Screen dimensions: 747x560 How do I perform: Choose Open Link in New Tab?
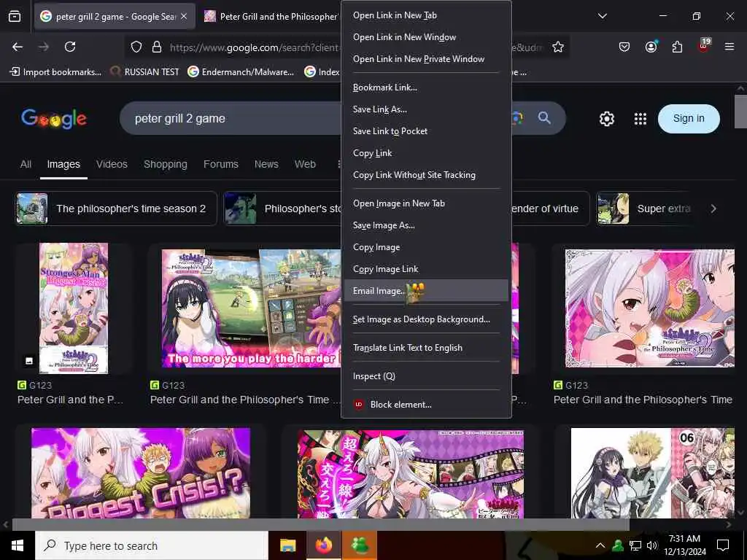(x=426, y=15)
